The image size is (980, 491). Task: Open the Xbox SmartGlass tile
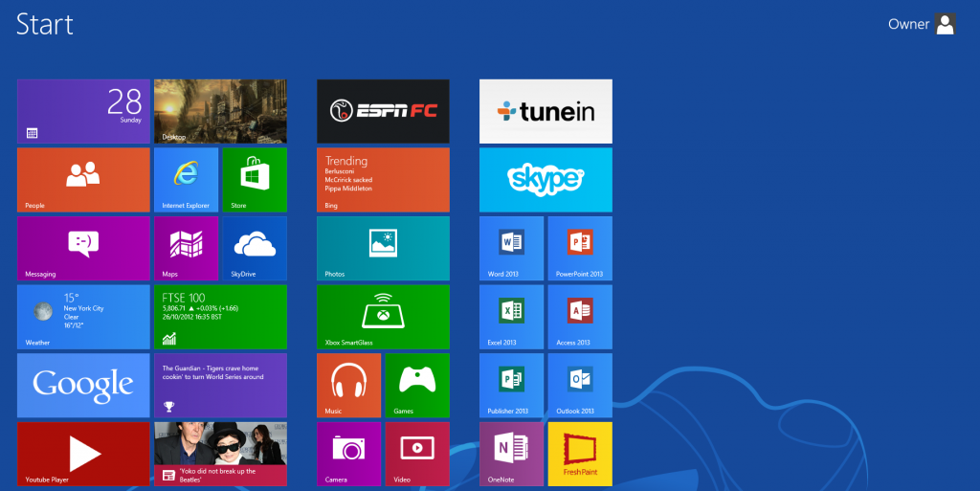pos(383,316)
